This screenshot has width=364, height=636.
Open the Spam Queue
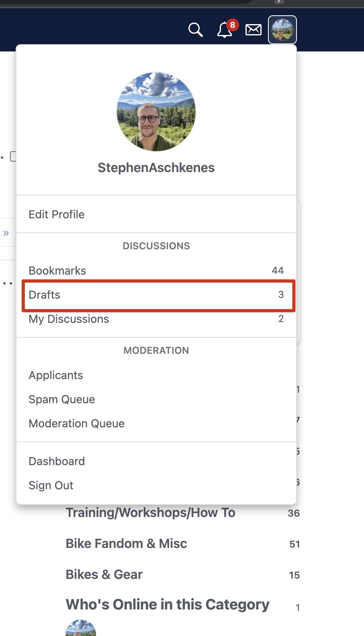coord(156,399)
